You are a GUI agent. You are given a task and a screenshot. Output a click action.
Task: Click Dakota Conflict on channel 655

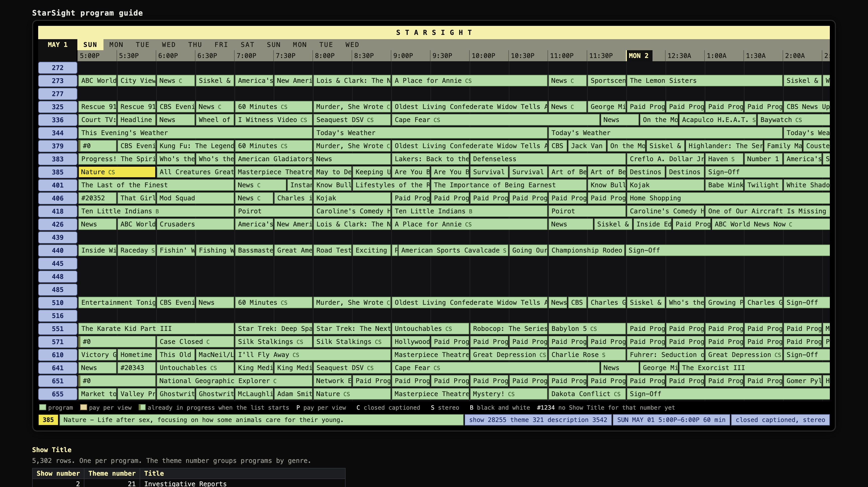click(x=587, y=394)
